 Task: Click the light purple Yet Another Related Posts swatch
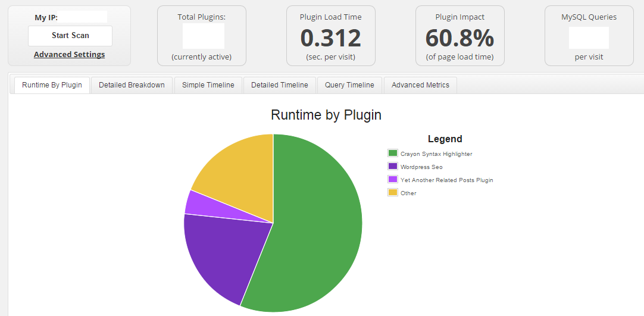[x=393, y=180]
